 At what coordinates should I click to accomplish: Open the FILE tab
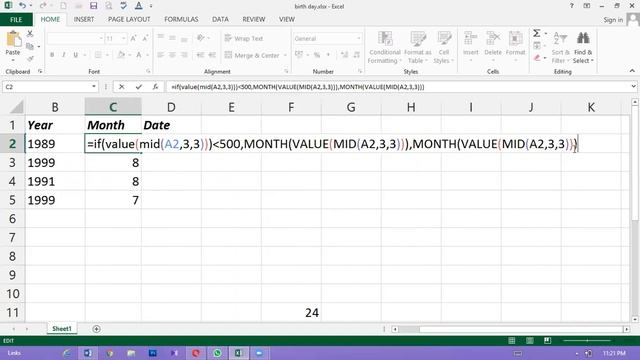pos(16,19)
